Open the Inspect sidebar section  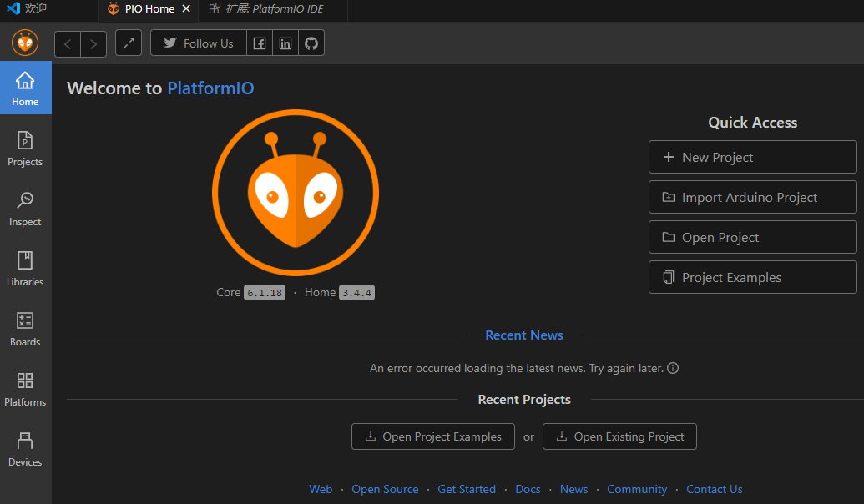pos(25,209)
